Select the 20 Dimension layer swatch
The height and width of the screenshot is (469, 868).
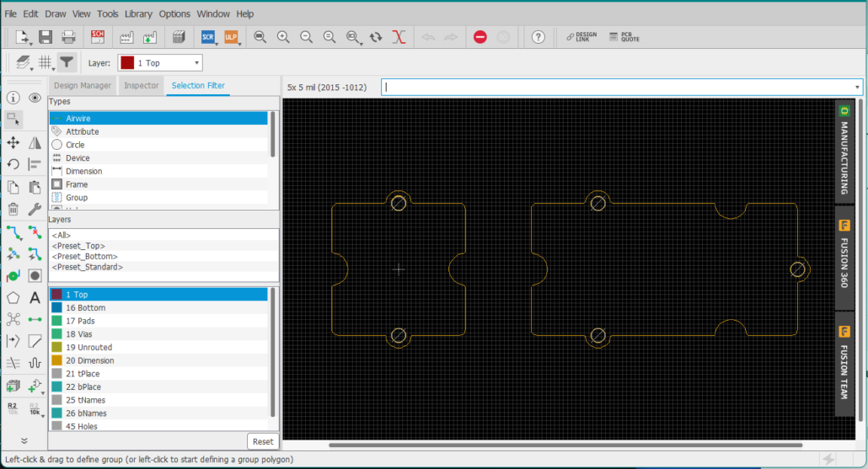tap(56, 360)
